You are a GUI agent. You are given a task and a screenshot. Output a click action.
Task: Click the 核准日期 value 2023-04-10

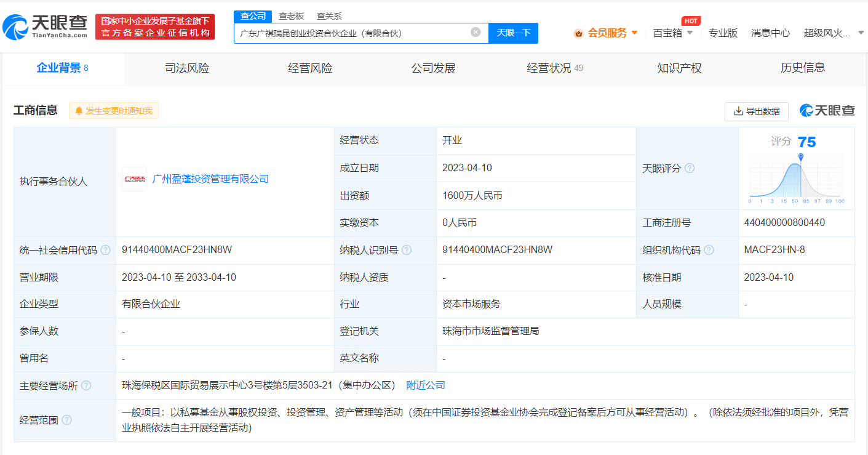(769, 277)
